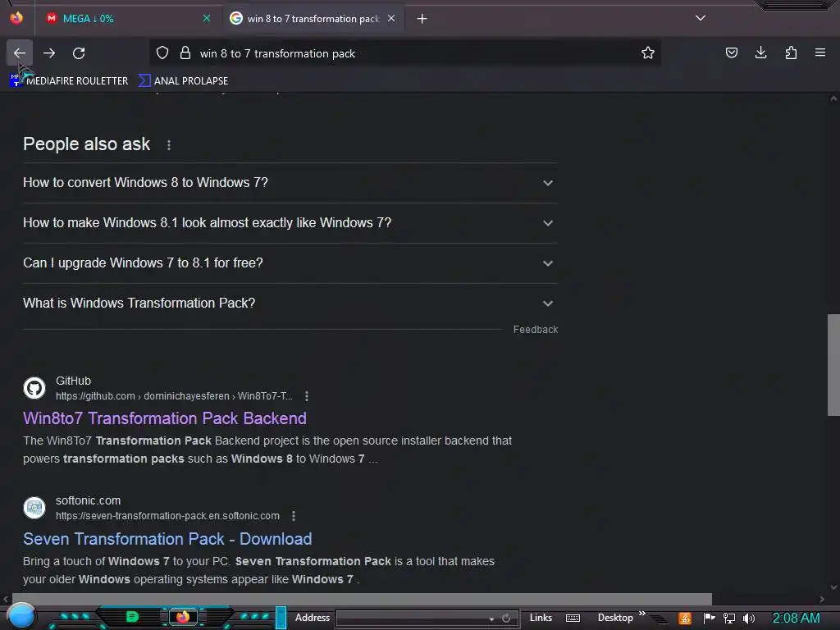Click the GitHub favicon in results
This screenshot has height=630, width=840.
[x=34, y=388]
